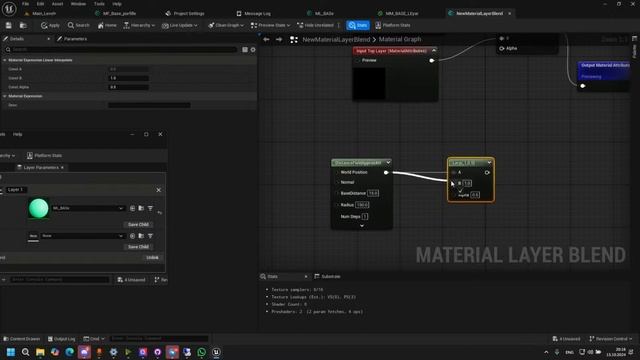The height and width of the screenshot is (360, 640).
Task: Click Apply in the material toolbar
Action: tap(50, 25)
